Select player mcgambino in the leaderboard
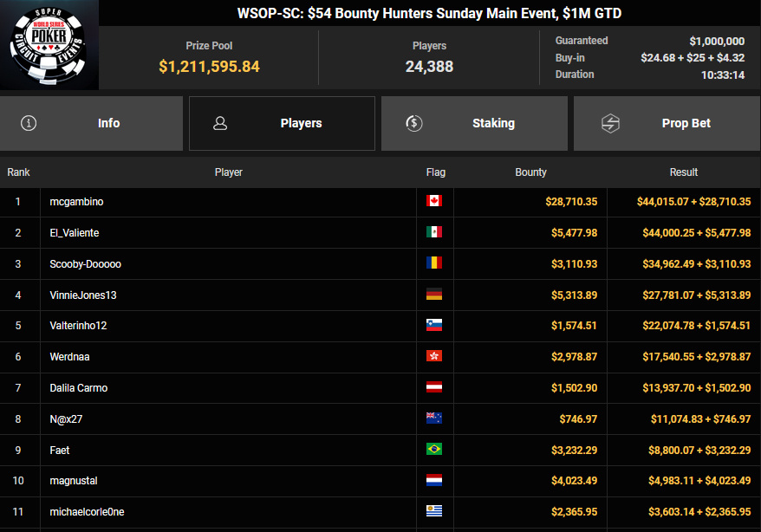 coord(77,201)
